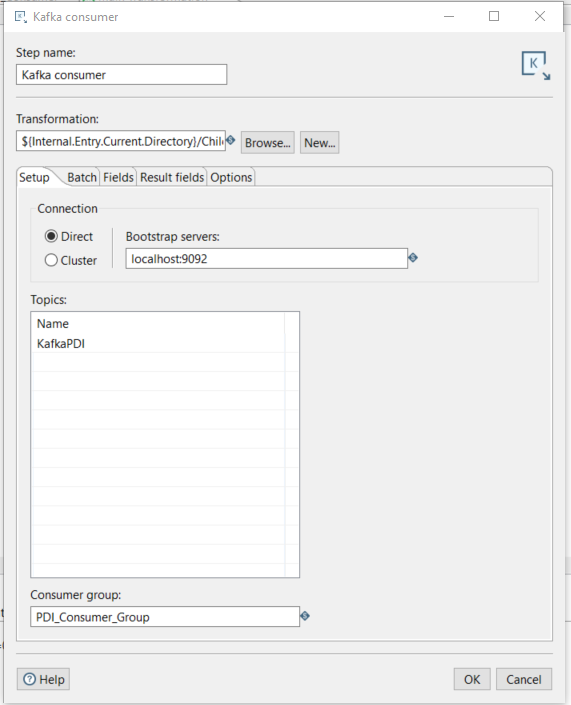Switch to the Result fields tab

[x=172, y=177]
